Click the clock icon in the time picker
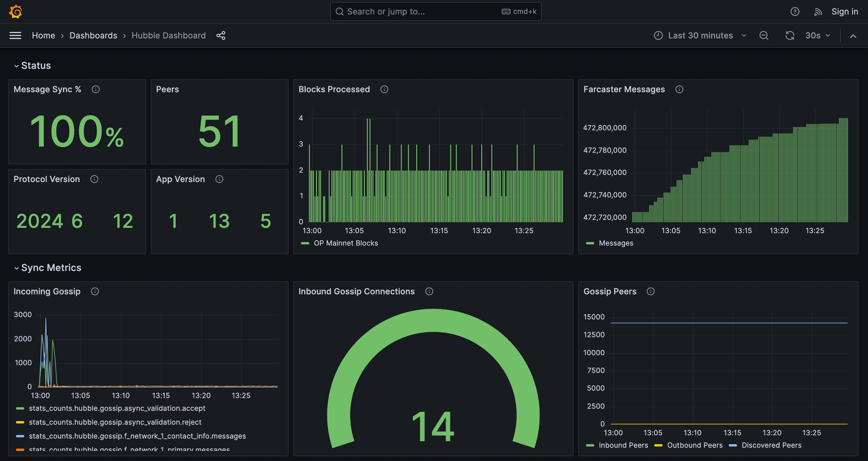The height and width of the screenshot is (461, 868). pos(658,35)
